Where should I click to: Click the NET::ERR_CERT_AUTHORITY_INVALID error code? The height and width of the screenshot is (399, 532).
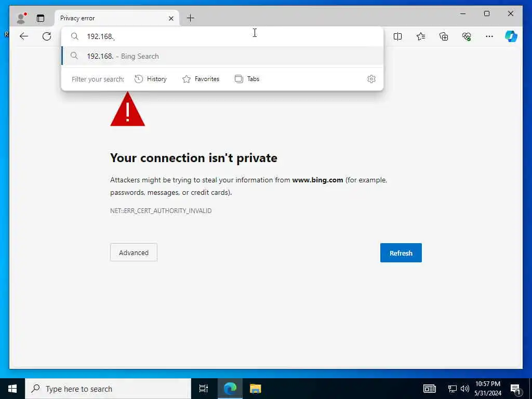[x=161, y=211]
